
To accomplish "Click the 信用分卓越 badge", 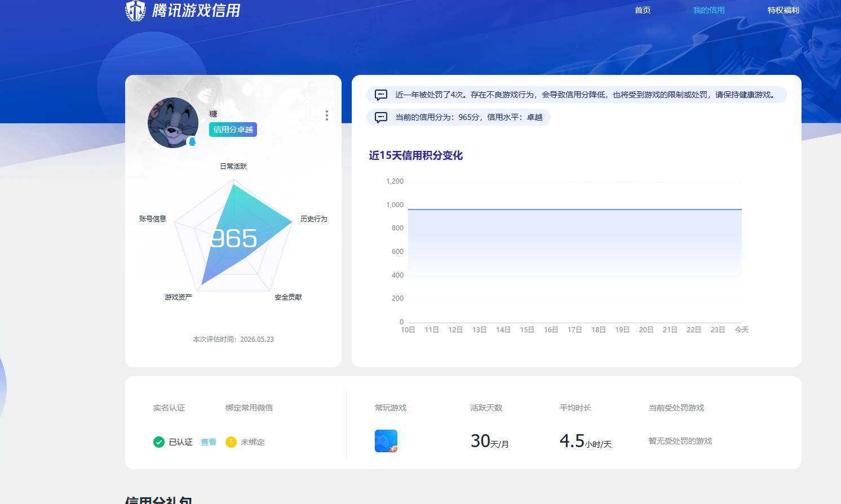I will pyautogui.click(x=233, y=130).
